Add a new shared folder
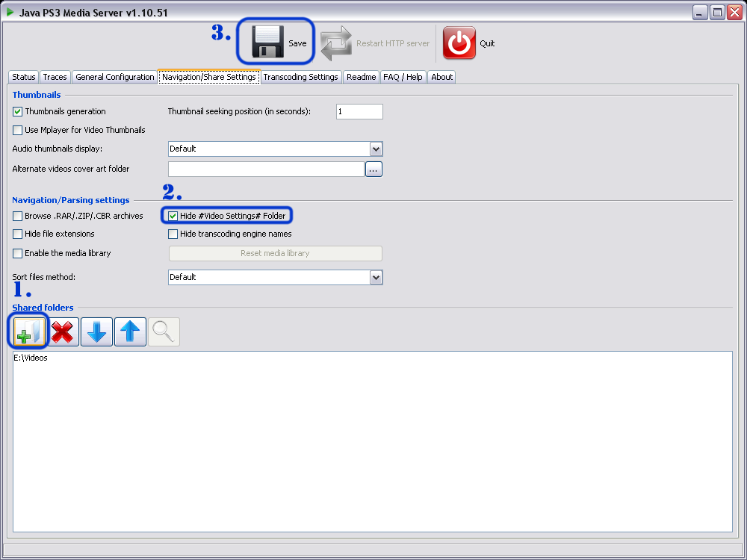The width and height of the screenshot is (747, 560). (30, 332)
